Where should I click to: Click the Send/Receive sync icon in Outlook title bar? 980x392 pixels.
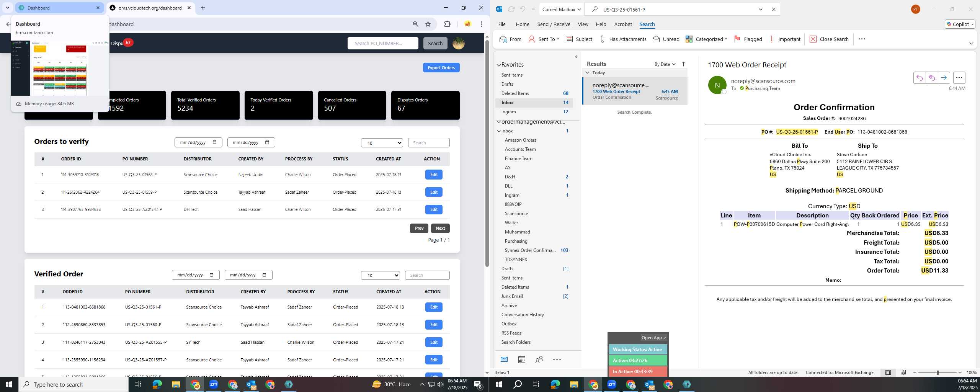point(511,9)
